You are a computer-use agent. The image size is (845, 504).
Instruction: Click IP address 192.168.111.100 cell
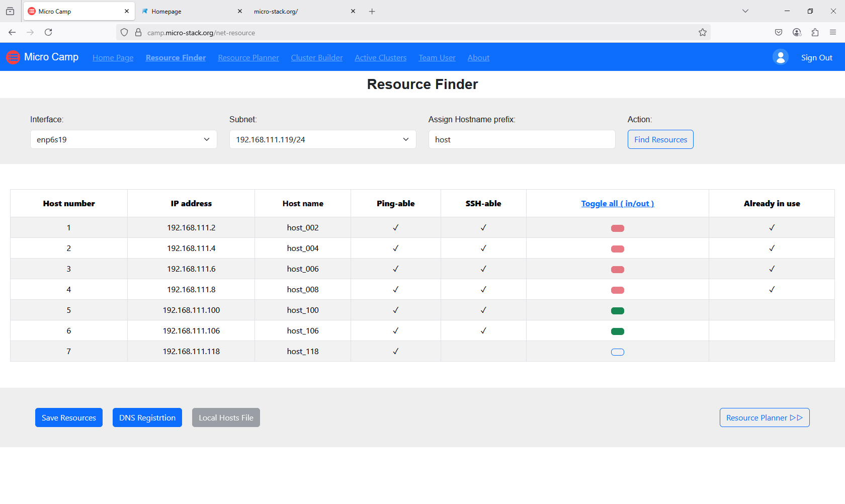191,310
